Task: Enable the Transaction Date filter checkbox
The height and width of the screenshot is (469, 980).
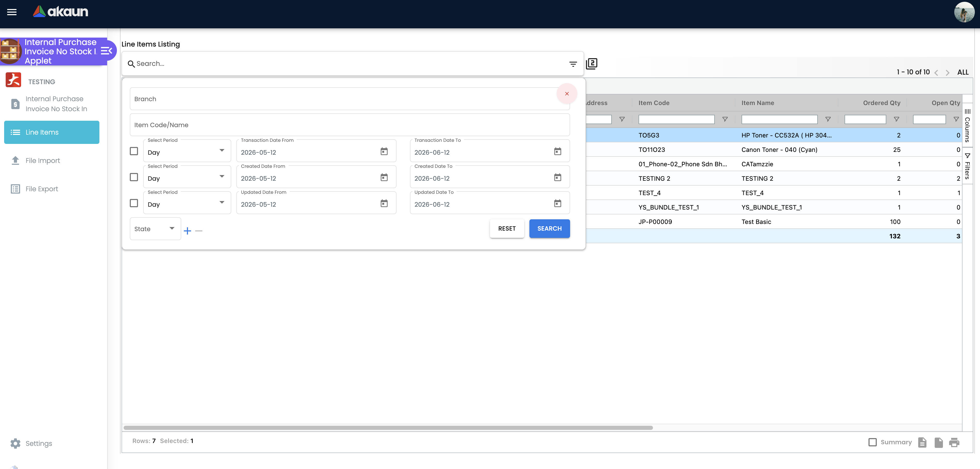Action: pos(134,151)
